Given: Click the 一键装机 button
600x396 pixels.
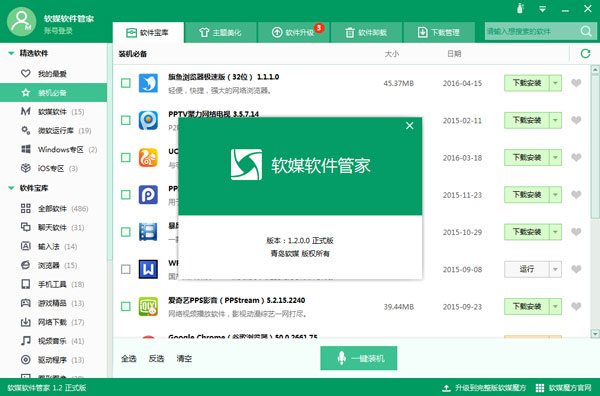Looking at the screenshot, I should point(359,358).
